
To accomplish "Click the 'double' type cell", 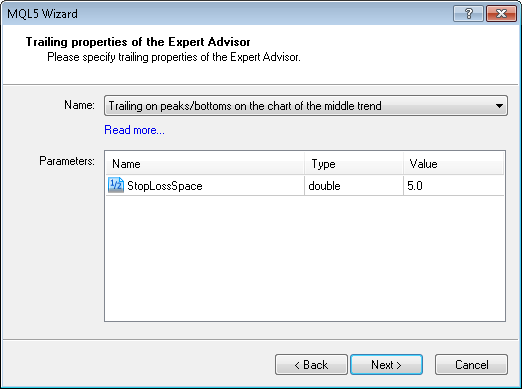I will 354,186.
